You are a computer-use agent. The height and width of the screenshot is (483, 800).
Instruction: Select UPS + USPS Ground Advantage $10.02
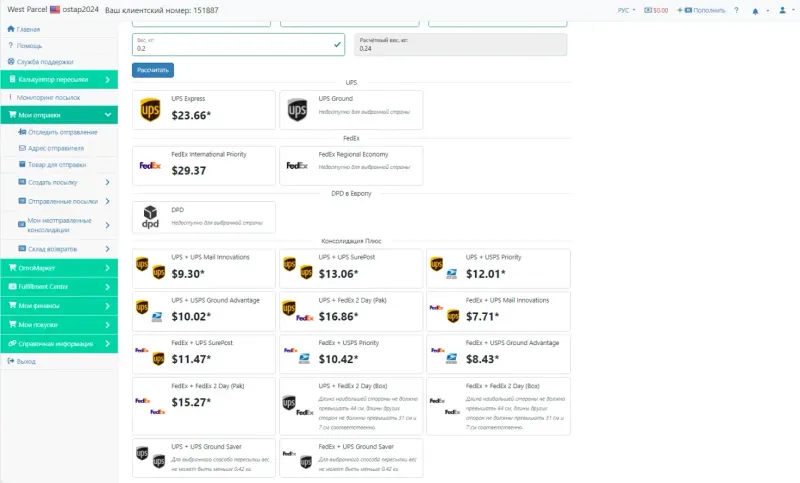204,311
